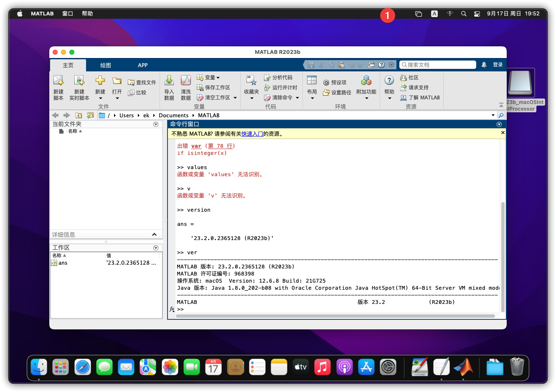Open the 工作区 panel actions menu
This screenshot has width=556, height=392.
(x=156, y=248)
